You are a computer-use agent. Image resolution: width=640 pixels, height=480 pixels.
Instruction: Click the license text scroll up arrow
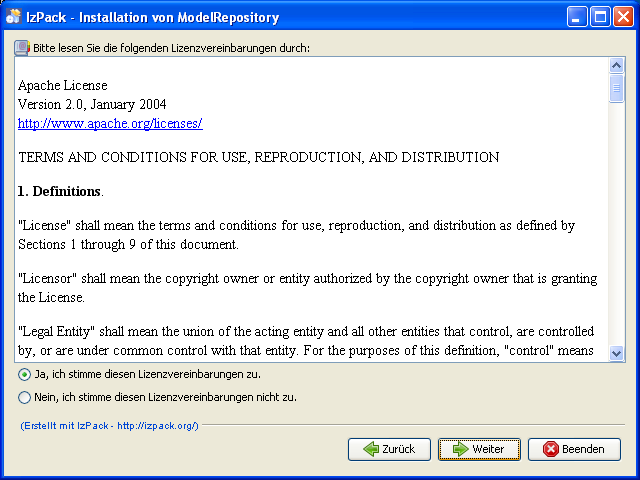pyautogui.click(x=616, y=65)
